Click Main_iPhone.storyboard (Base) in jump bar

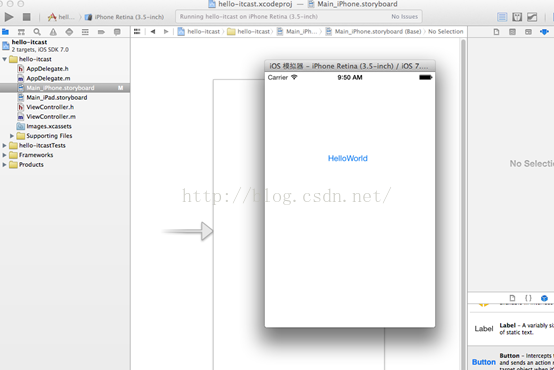pyautogui.click(x=373, y=31)
